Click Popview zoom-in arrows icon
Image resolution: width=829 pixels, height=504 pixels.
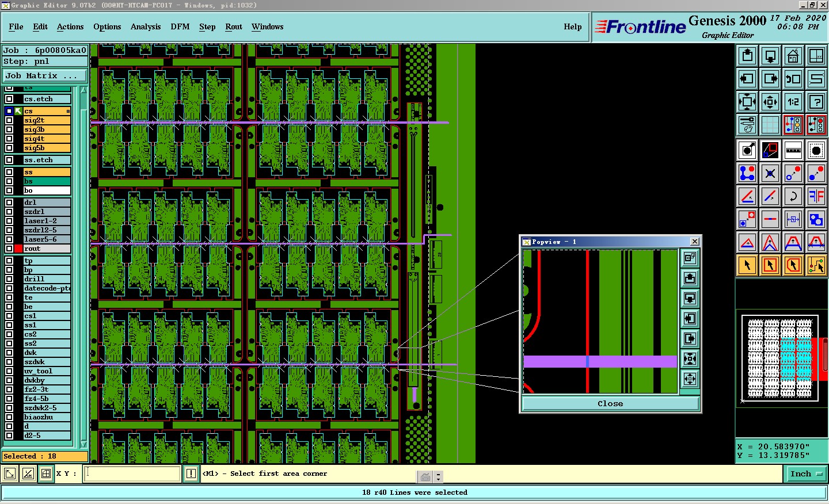tap(690, 359)
